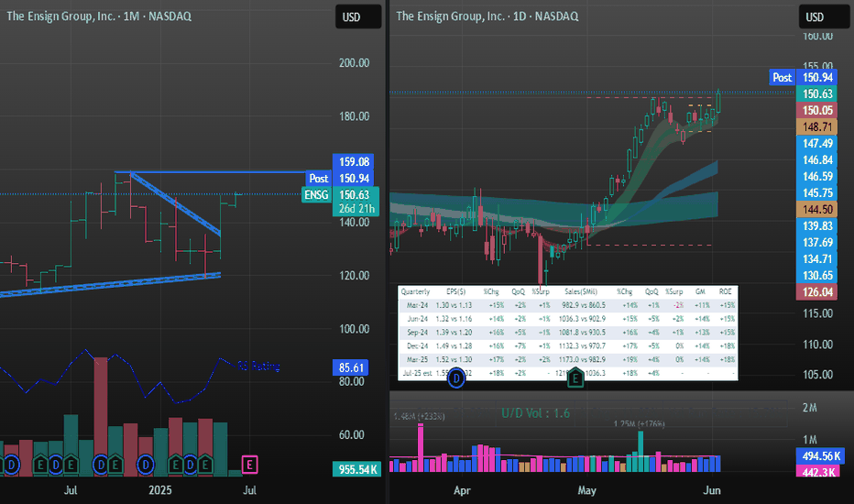Viewport: 854px width, 504px height.
Task: Click the 137.69 price label
Action: tap(817, 243)
